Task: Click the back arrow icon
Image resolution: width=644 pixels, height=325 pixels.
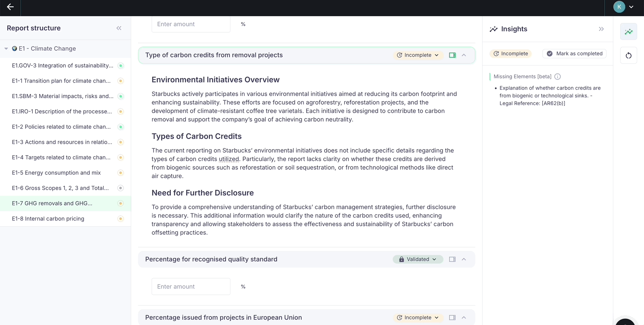Action: click(x=10, y=7)
